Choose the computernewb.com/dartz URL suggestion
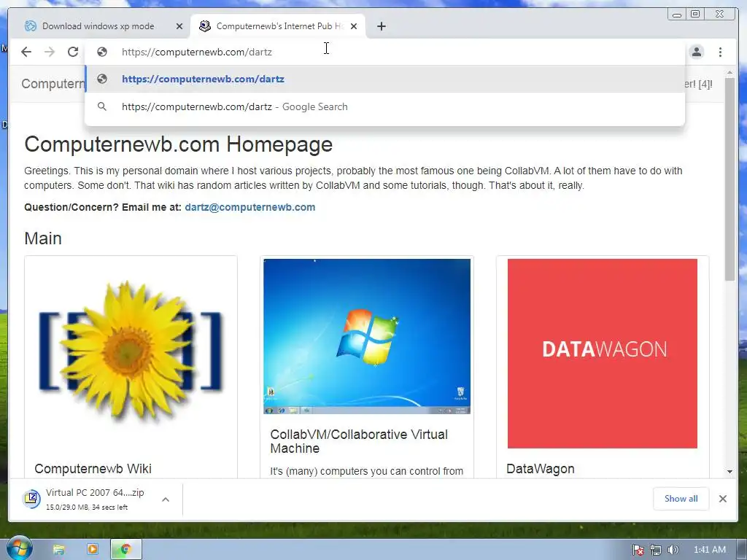 [384, 79]
